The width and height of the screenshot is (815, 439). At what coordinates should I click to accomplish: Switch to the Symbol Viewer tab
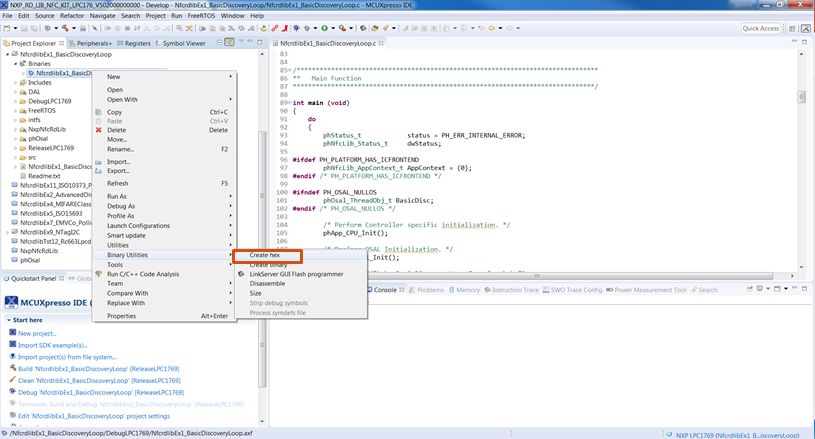tap(183, 43)
